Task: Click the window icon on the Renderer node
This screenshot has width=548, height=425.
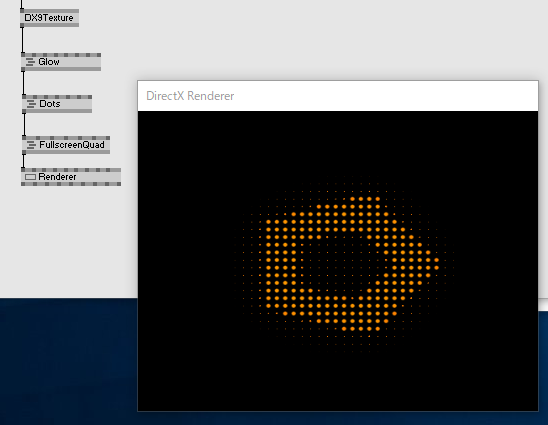Action: click(30, 177)
